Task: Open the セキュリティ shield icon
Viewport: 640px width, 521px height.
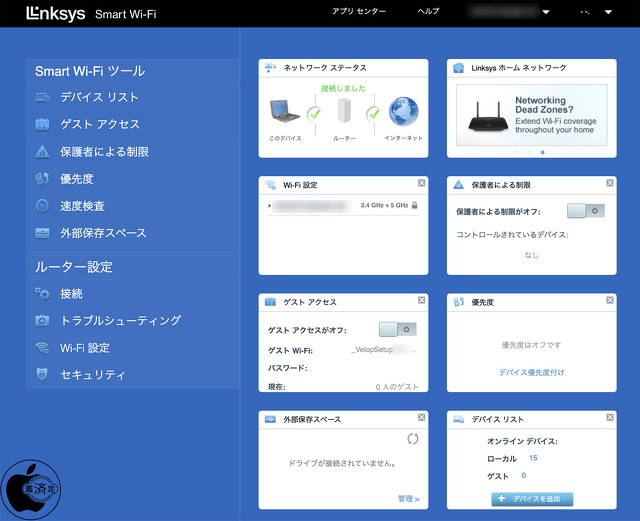Action: click(x=42, y=374)
